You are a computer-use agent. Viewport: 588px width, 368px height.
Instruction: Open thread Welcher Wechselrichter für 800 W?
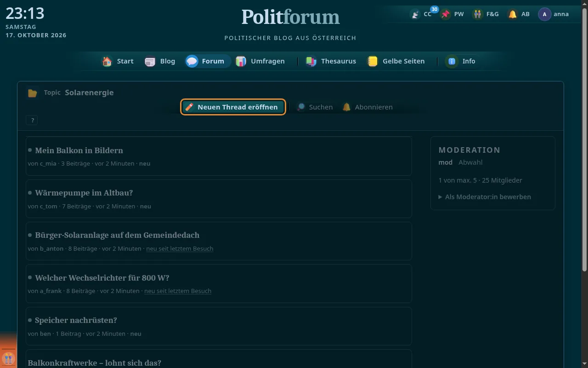click(x=102, y=278)
